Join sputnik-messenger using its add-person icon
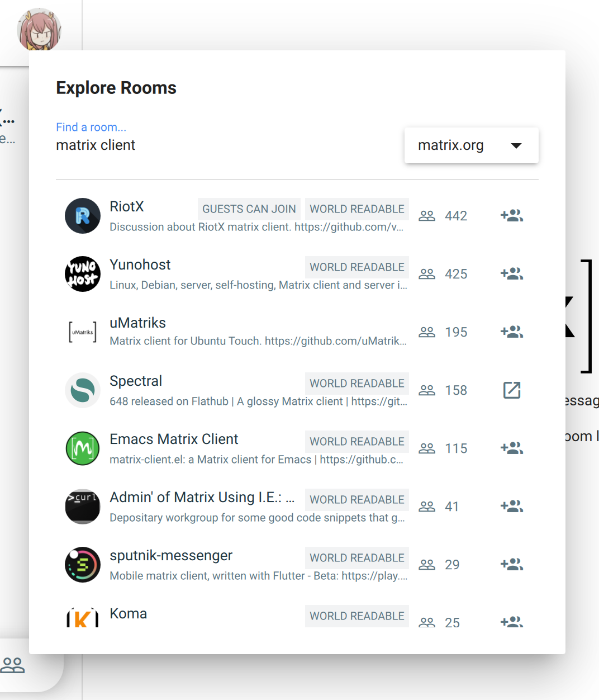599x700 pixels. tap(512, 564)
